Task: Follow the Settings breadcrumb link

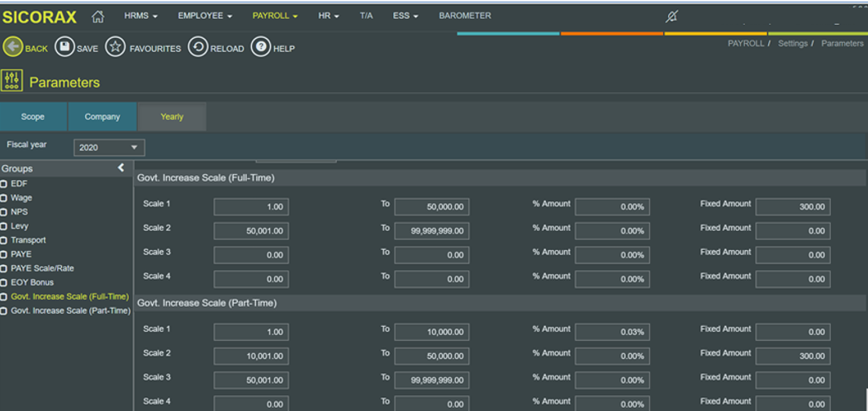Action: [x=792, y=44]
